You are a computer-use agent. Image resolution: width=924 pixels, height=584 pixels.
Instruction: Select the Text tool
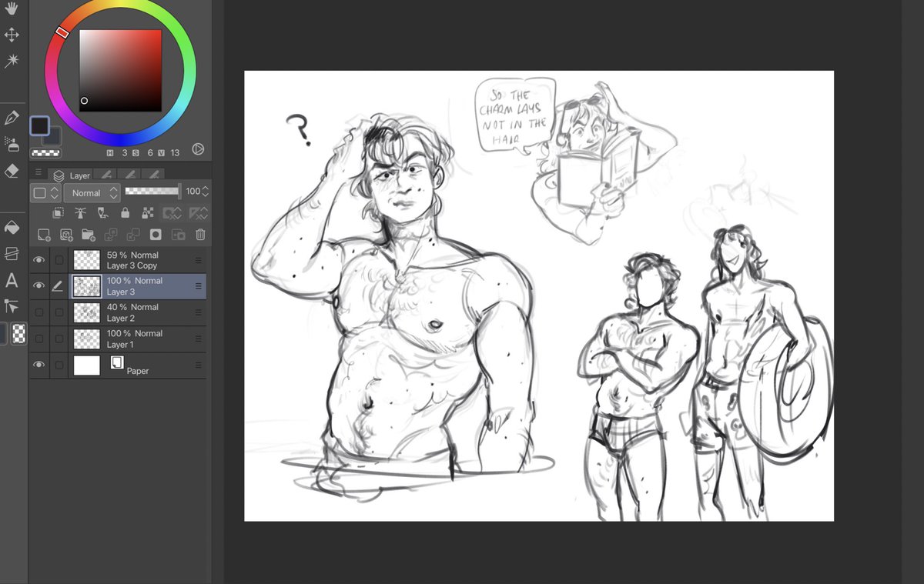(12, 280)
